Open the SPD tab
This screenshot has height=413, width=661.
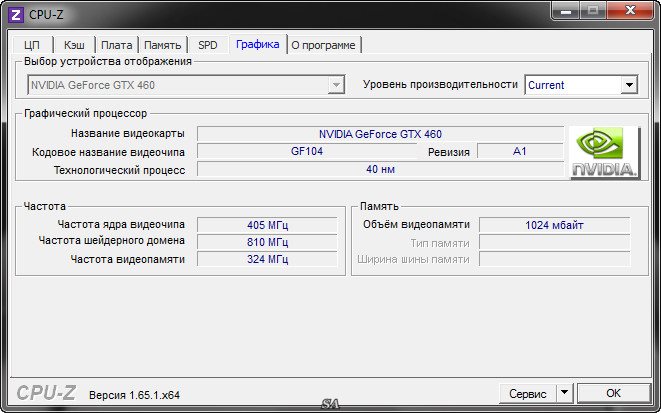click(208, 45)
